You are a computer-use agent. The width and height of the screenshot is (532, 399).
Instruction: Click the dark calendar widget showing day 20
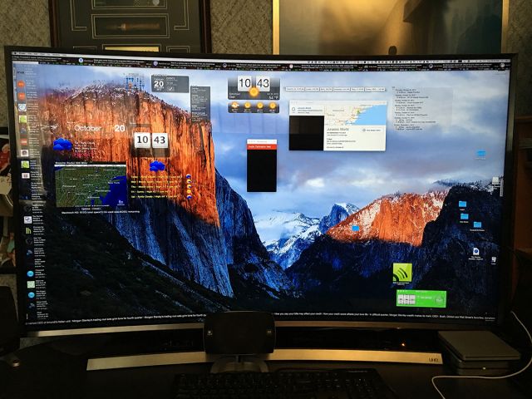(170, 84)
